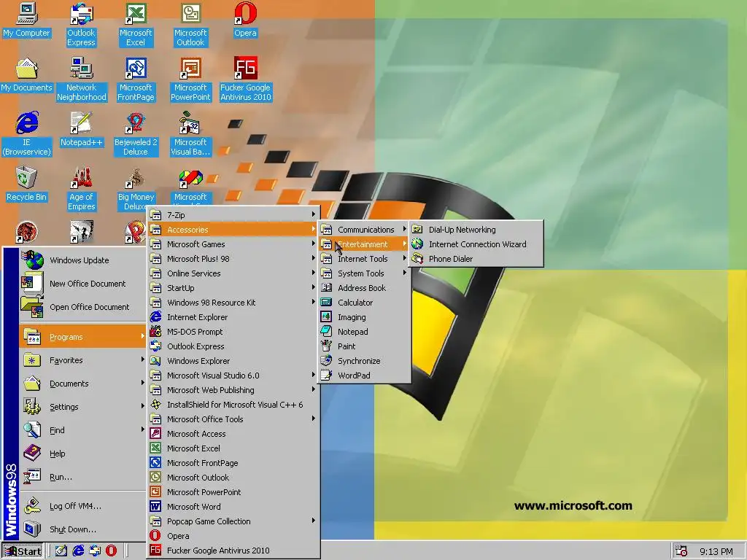Open Windows Explorer from Programs menu

point(233,361)
